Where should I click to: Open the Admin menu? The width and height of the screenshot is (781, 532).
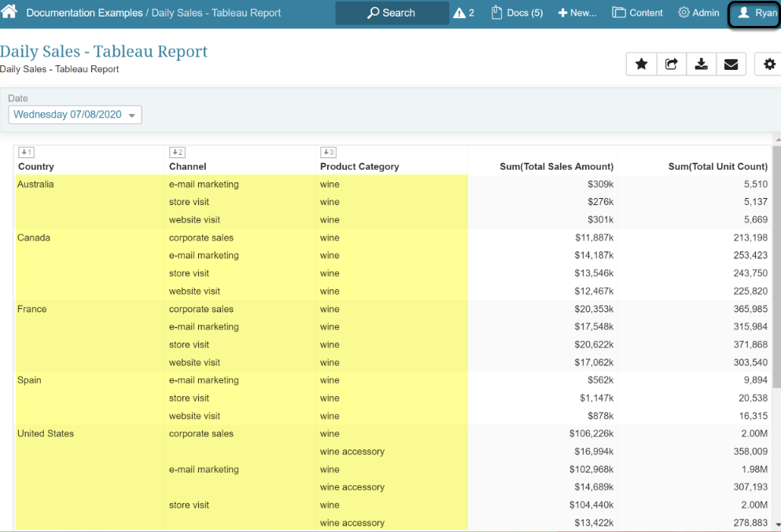pyautogui.click(x=698, y=13)
